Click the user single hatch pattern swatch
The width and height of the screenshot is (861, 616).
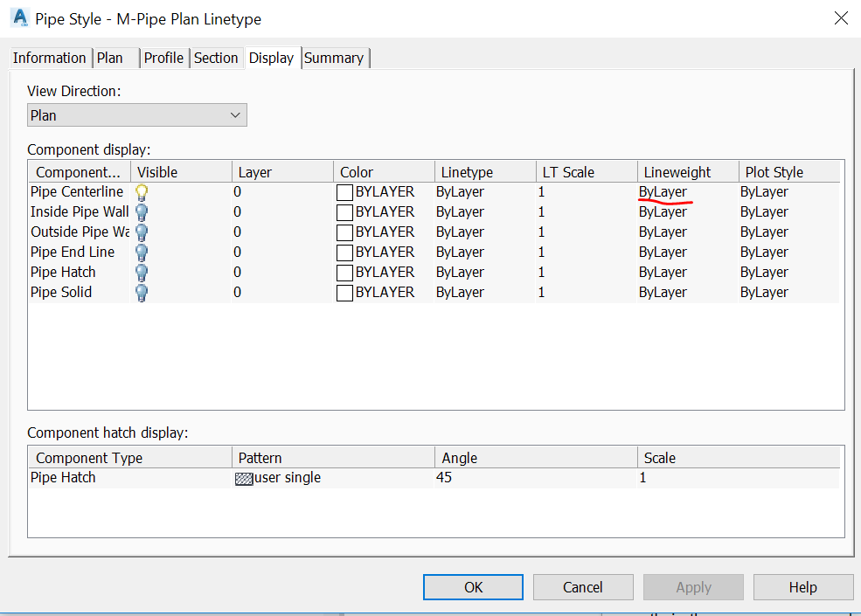click(x=244, y=477)
